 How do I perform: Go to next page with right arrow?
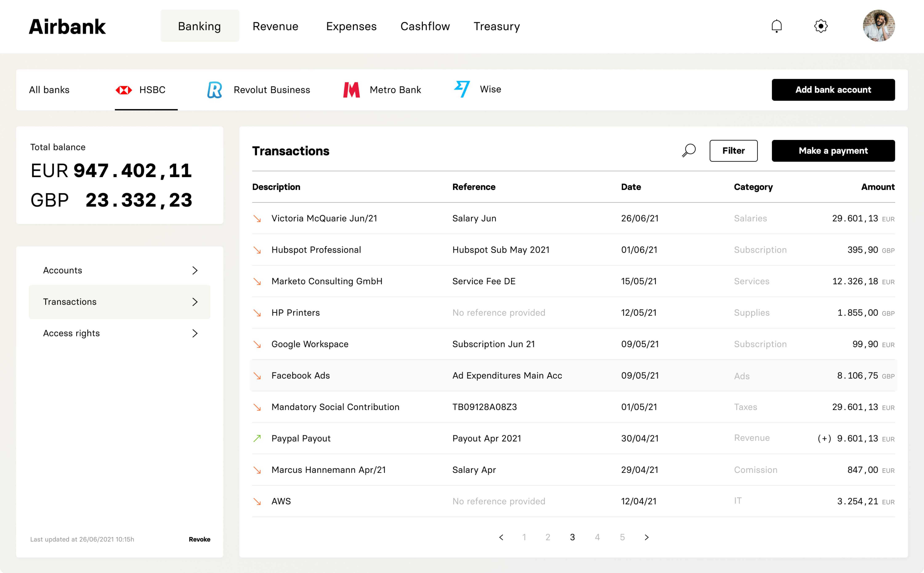coord(647,537)
